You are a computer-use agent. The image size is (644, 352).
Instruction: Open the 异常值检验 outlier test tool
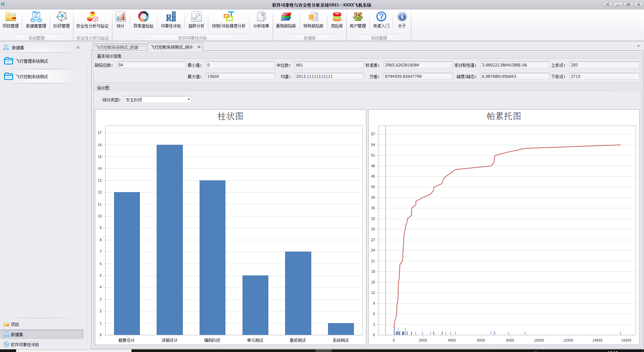pyautogui.click(x=143, y=20)
